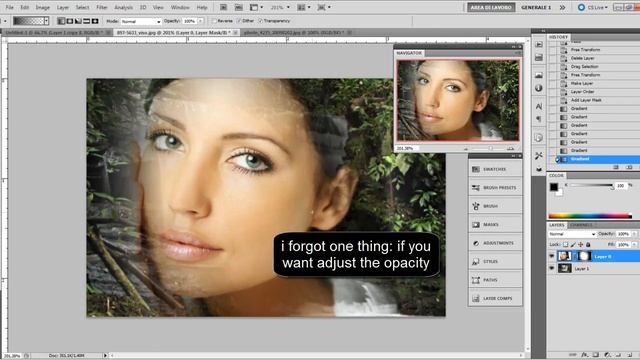Select the radial gradient style icon
Image resolution: width=640 pixels, height=360 pixels.
[x=70, y=21]
